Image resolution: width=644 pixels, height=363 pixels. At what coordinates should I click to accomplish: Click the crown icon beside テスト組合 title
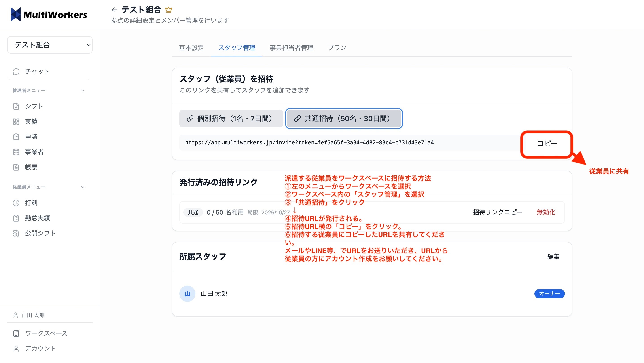pyautogui.click(x=169, y=10)
